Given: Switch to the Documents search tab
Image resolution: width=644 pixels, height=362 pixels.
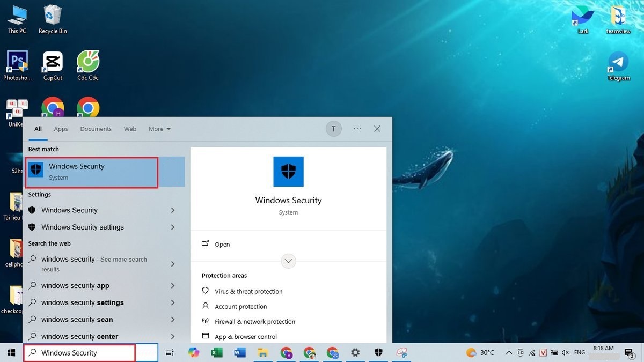Looking at the screenshot, I should [96, 129].
